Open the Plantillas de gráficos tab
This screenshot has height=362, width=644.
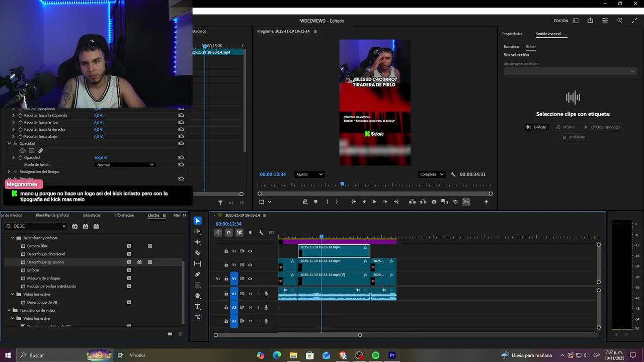click(52, 215)
